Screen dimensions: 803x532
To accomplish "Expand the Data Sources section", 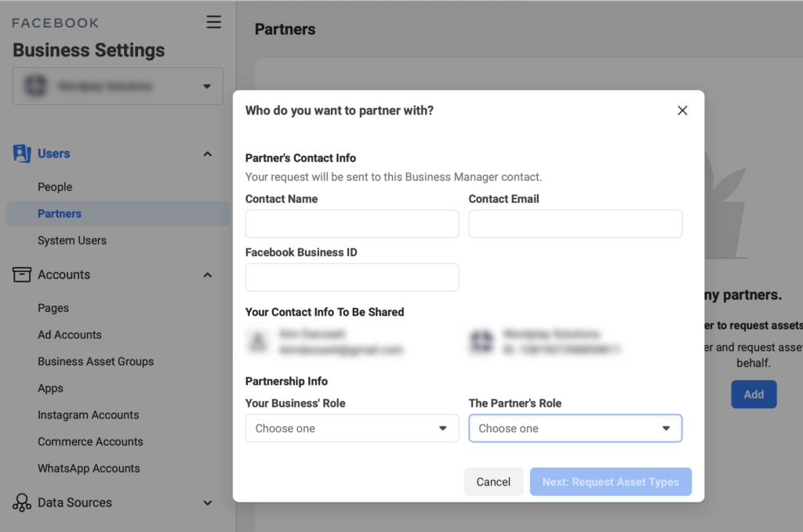I will point(207,503).
